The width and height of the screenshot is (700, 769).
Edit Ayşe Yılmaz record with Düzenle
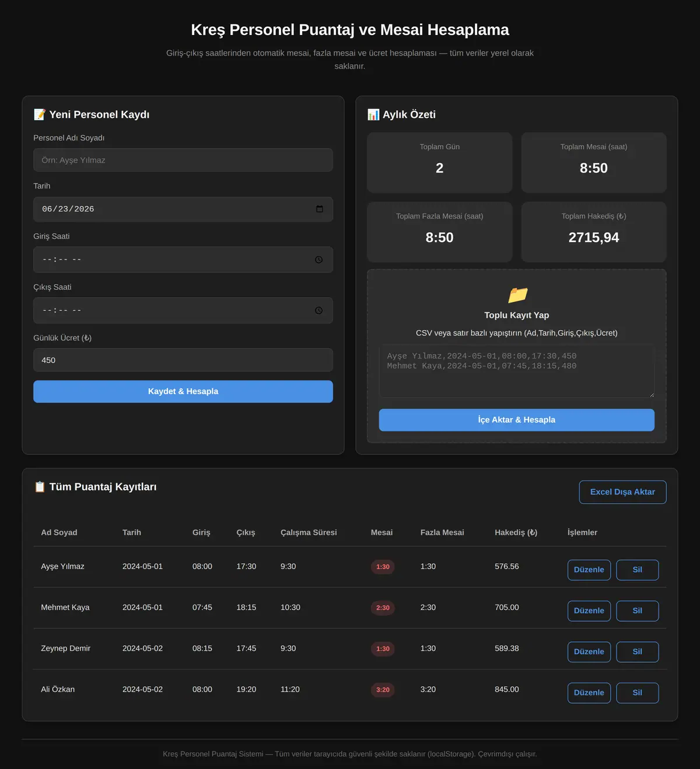(589, 570)
